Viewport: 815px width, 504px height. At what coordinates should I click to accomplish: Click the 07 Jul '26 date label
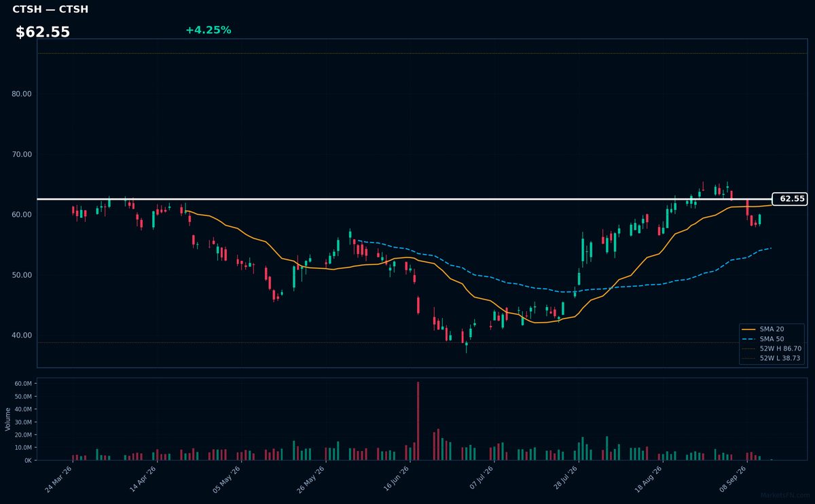(x=480, y=480)
